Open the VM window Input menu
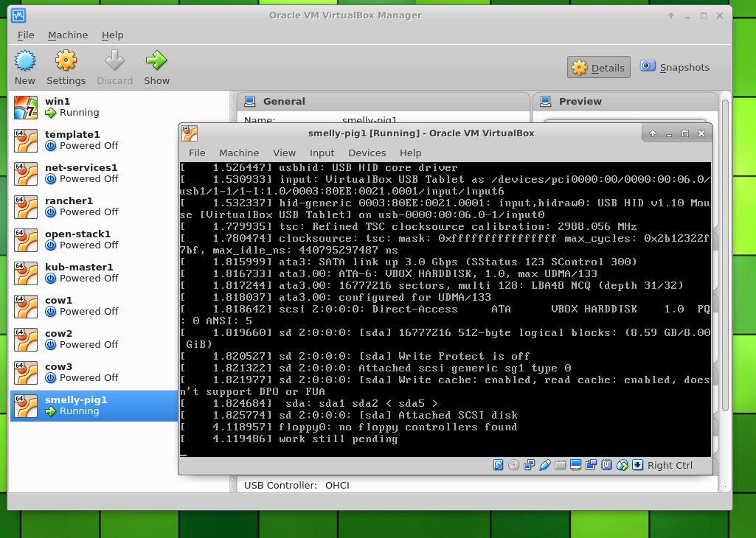 coord(322,153)
